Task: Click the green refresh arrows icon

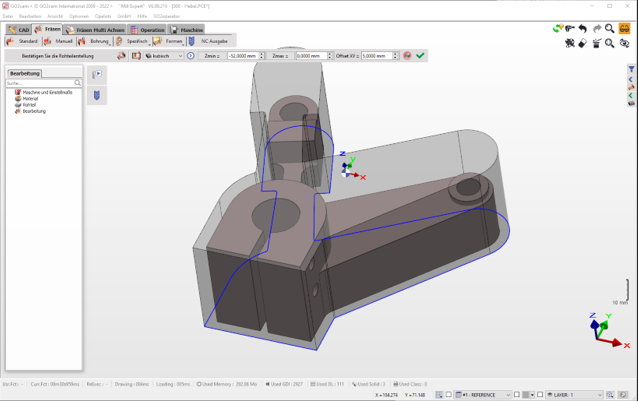Action: coord(557,29)
